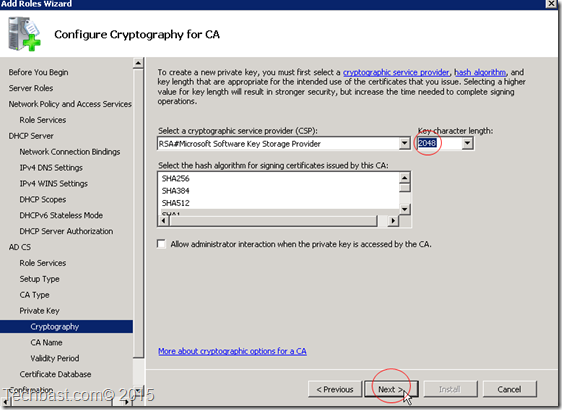Select SHA512 hash algorithm
Viewport: 562px width, 410px height.
pos(175,203)
